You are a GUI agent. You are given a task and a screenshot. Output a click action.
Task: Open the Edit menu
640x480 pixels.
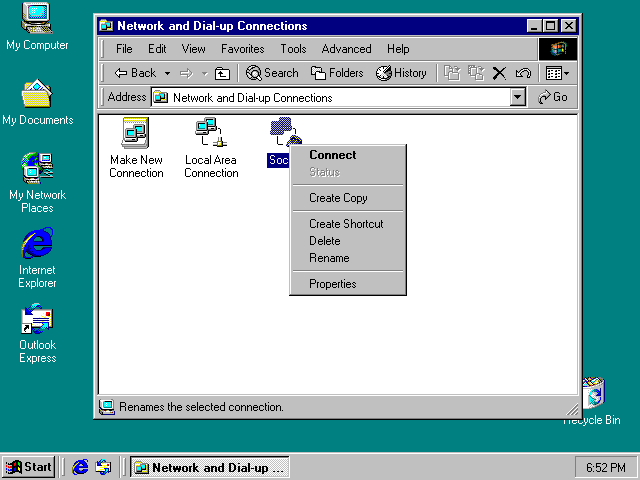pos(157,49)
